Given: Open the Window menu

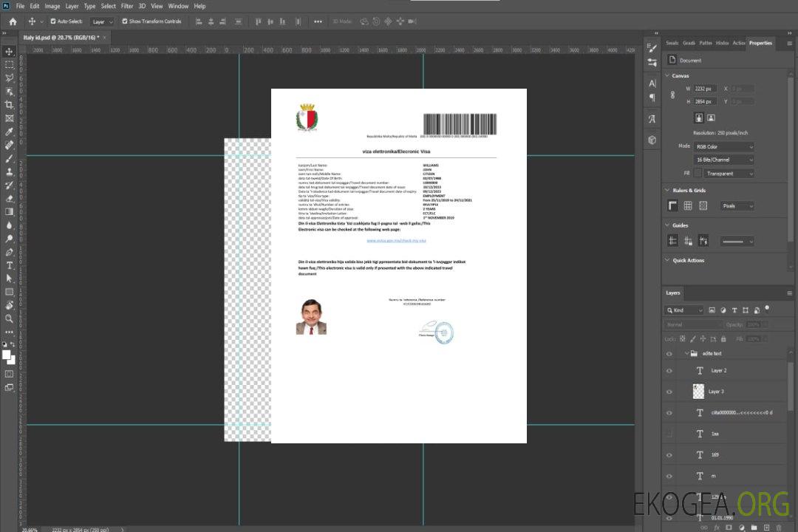Looking at the screenshot, I should pos(178,6).
